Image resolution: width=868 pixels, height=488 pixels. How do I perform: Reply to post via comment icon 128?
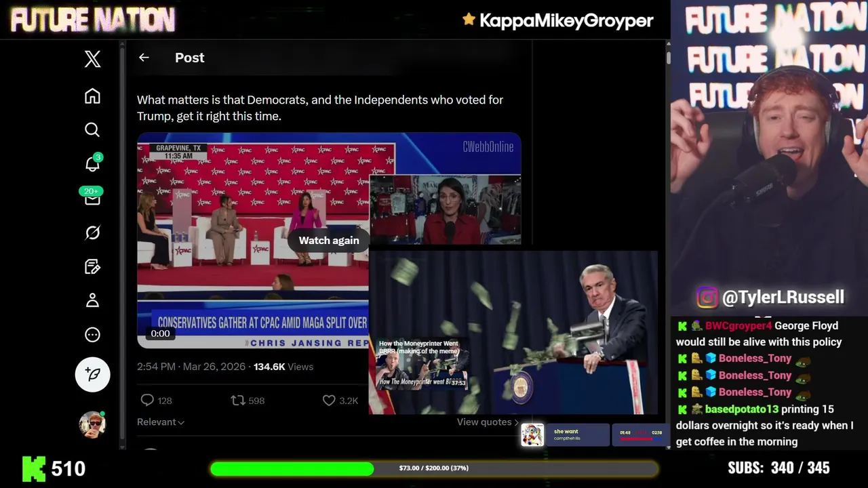click(155, 401)
